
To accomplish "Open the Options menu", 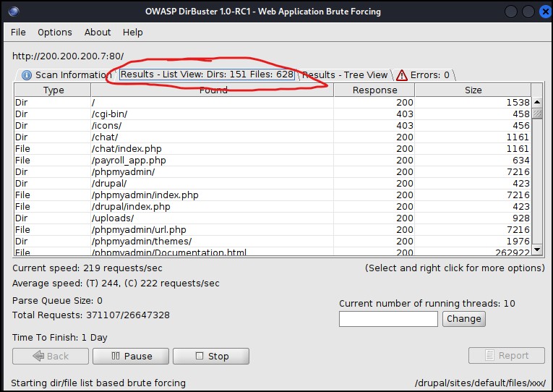I will (55, 32).
